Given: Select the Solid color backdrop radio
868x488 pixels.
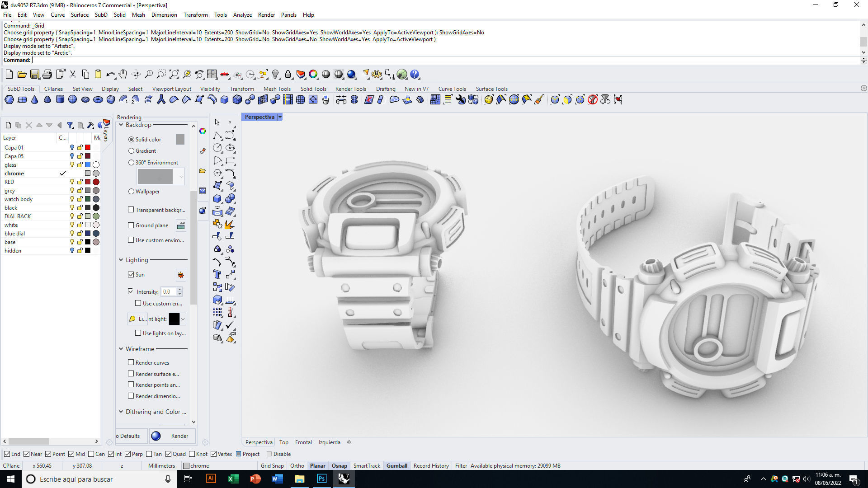Looking at the screenshot, I should 131,140.
